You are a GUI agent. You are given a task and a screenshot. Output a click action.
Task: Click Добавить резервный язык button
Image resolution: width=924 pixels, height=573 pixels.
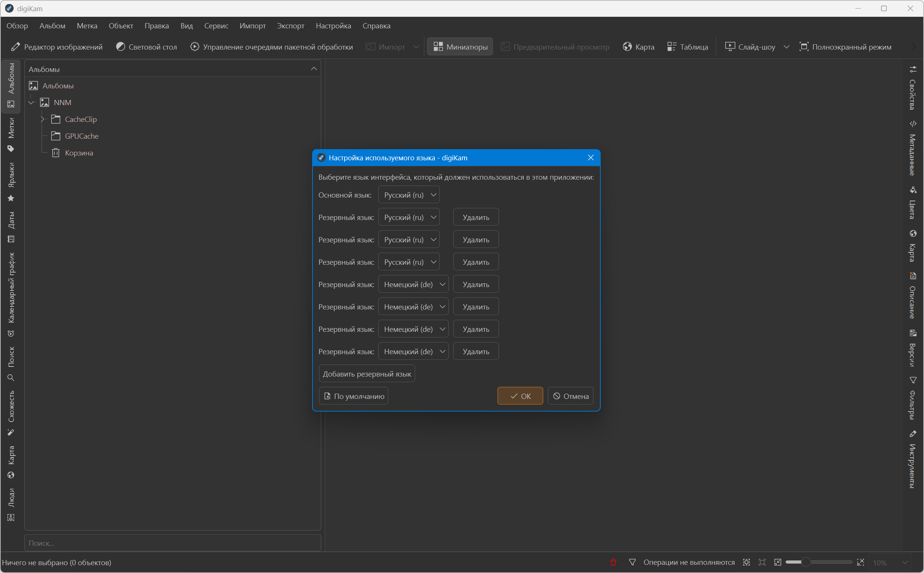(x=367, y=374)
